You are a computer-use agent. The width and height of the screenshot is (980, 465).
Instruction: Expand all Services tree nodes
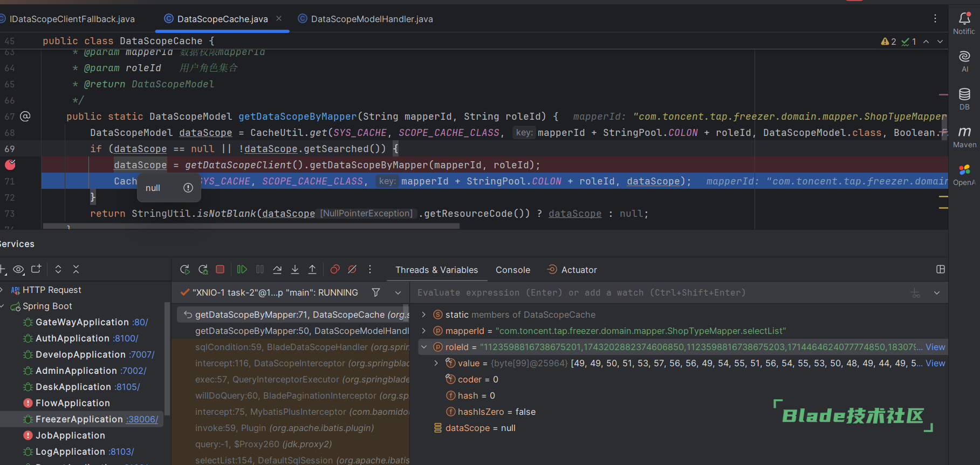[x=58, y=269]
